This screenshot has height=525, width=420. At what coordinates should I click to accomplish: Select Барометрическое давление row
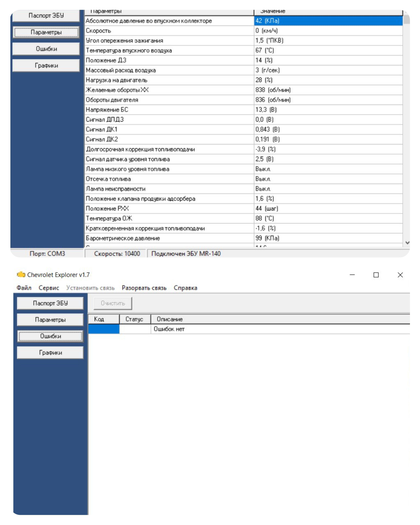pyautogui.click(x=244, y=238)
